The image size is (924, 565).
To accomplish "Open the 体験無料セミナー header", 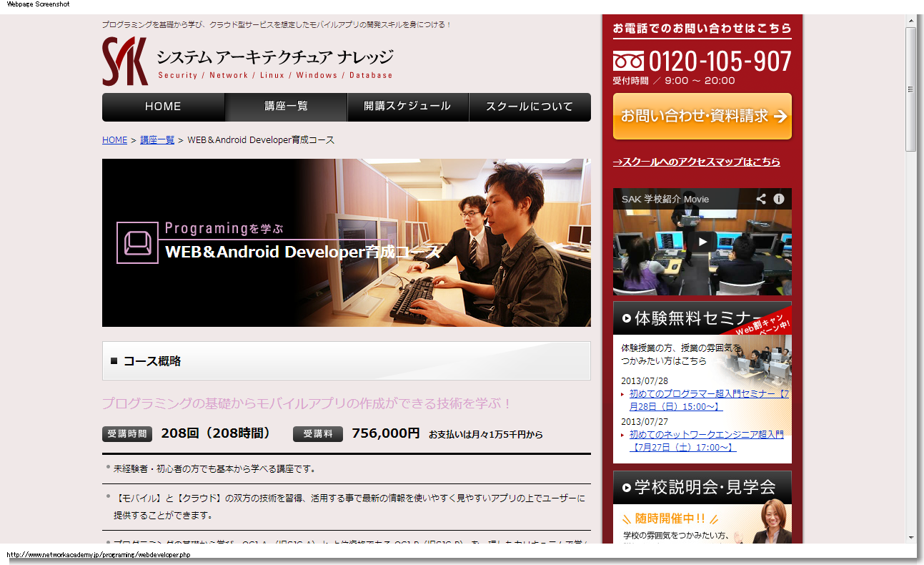I will tap(702, 318).
